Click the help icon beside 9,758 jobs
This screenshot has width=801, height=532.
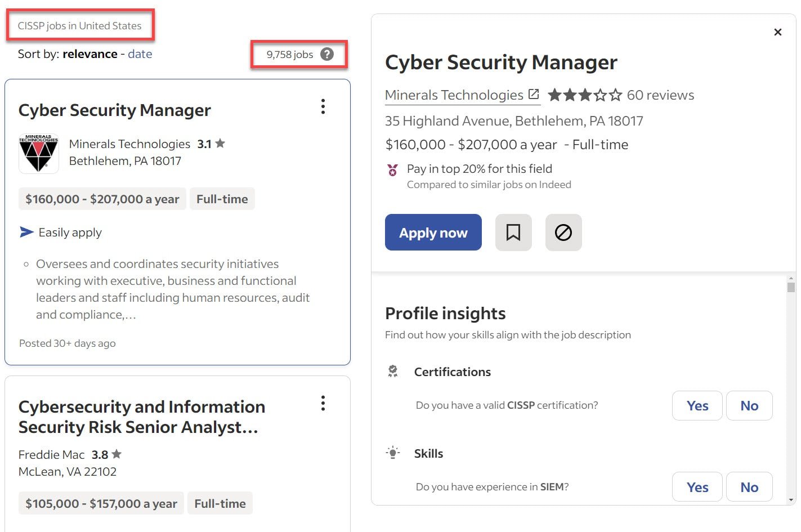327,54
